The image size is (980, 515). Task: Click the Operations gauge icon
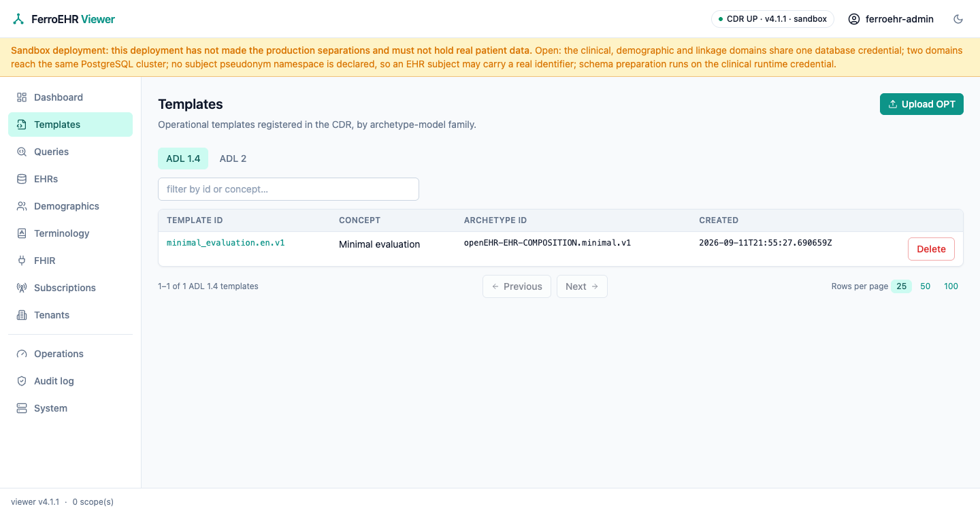point(22,354)
